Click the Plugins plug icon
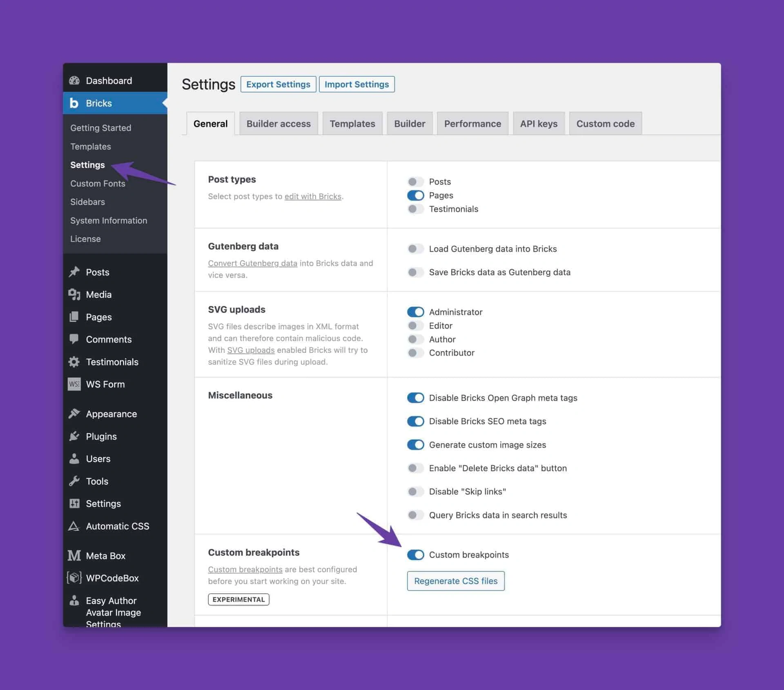 point(74,436)
